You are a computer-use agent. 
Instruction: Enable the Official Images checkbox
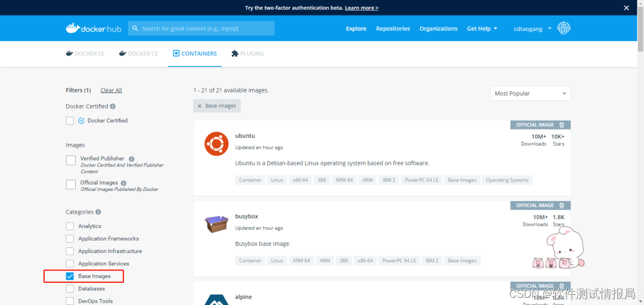(70, 184)
